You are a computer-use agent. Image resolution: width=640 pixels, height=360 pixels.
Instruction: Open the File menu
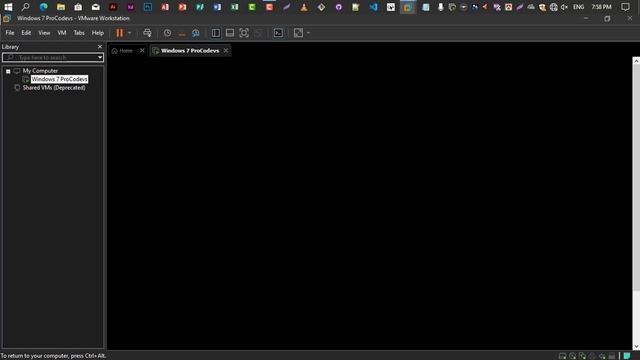[10, 33]
